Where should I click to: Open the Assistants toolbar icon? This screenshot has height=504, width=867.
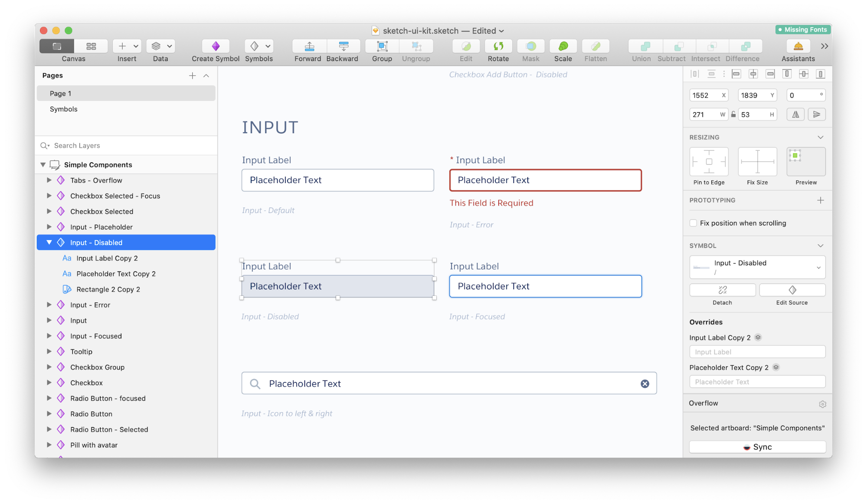798,46
